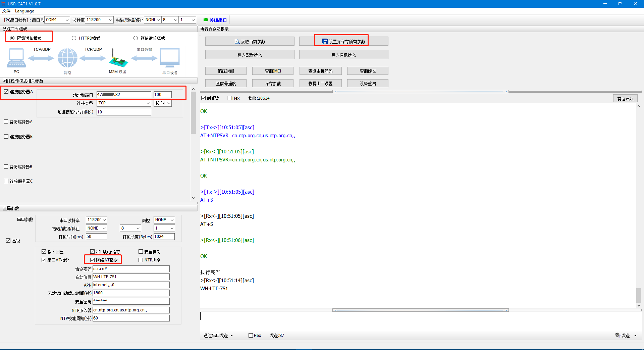This screenshot has height=350, width=644.
Task: Toggle 指令回显 checkbox
Action: [44, 252]
